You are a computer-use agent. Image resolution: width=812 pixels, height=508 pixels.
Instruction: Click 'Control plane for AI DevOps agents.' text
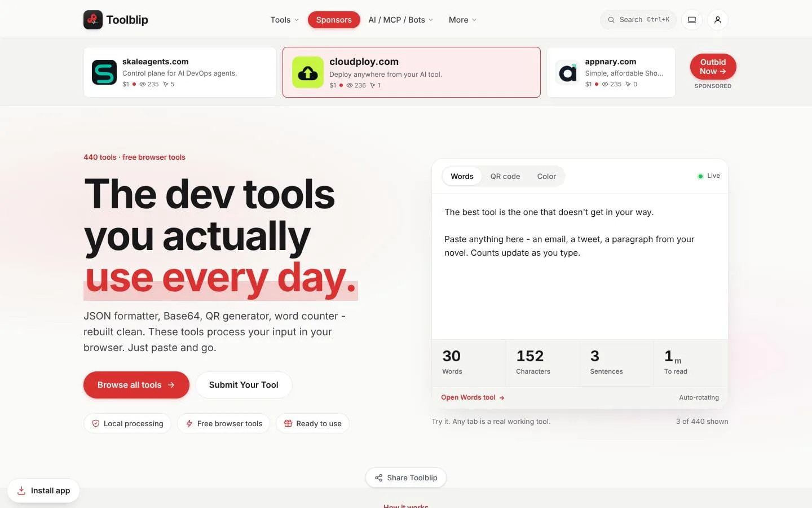click(x=180, y=73)
